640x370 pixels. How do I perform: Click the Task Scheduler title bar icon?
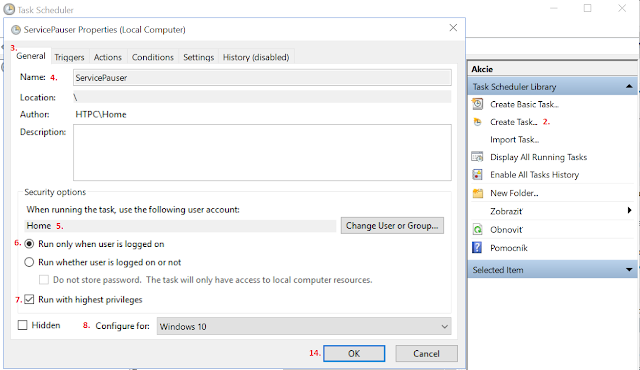[9, 9]
